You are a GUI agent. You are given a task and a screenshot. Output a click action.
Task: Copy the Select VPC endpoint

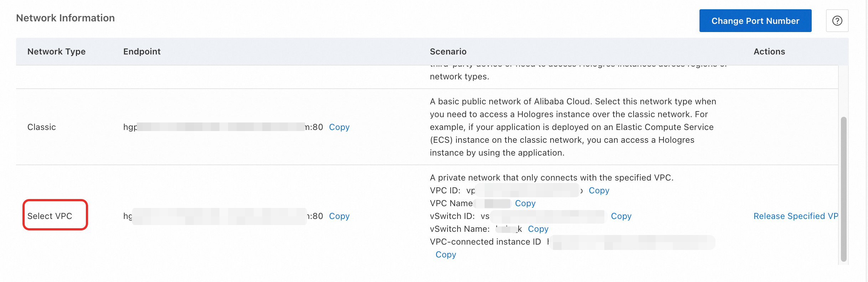(x=339, y=216)
